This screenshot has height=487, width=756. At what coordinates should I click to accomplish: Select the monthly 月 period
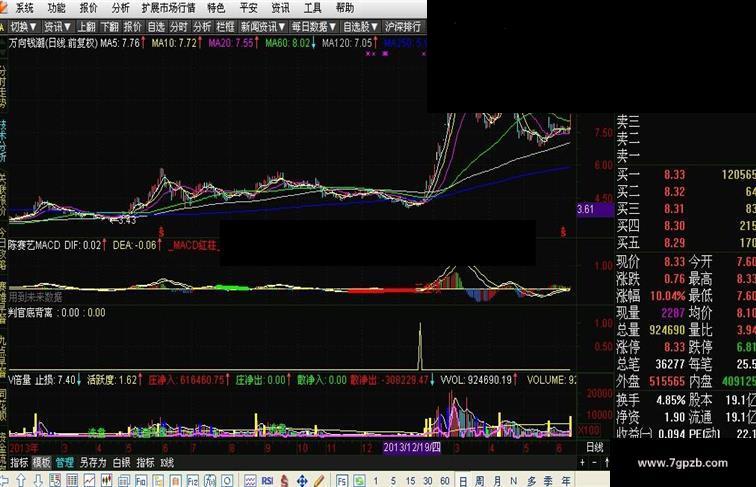coord(497,481)
